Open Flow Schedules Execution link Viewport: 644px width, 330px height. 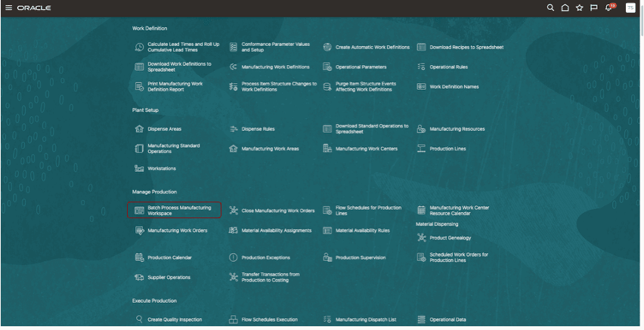point(269,319)
